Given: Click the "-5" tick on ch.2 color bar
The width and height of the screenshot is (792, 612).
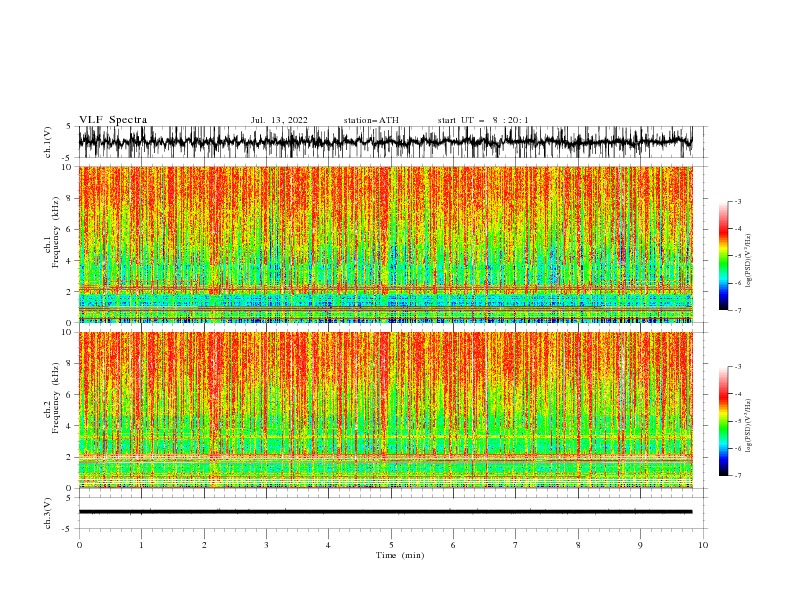Looking at the screenshot, I should [x=737, y=421].
